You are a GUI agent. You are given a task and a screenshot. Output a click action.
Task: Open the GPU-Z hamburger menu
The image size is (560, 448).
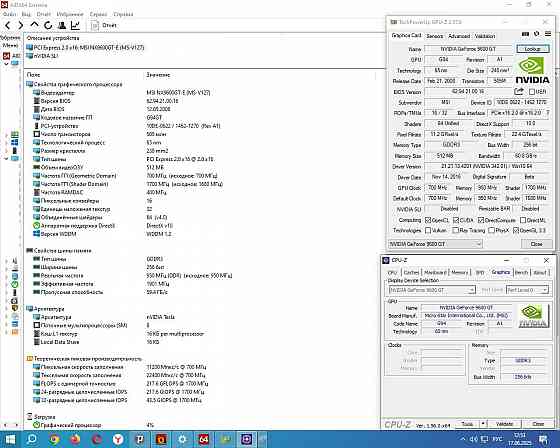click(548, 34)
